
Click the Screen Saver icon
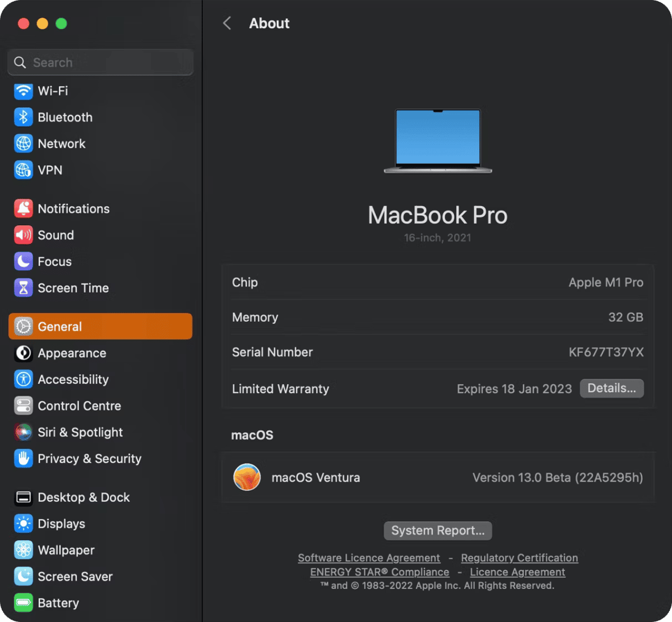23,577
